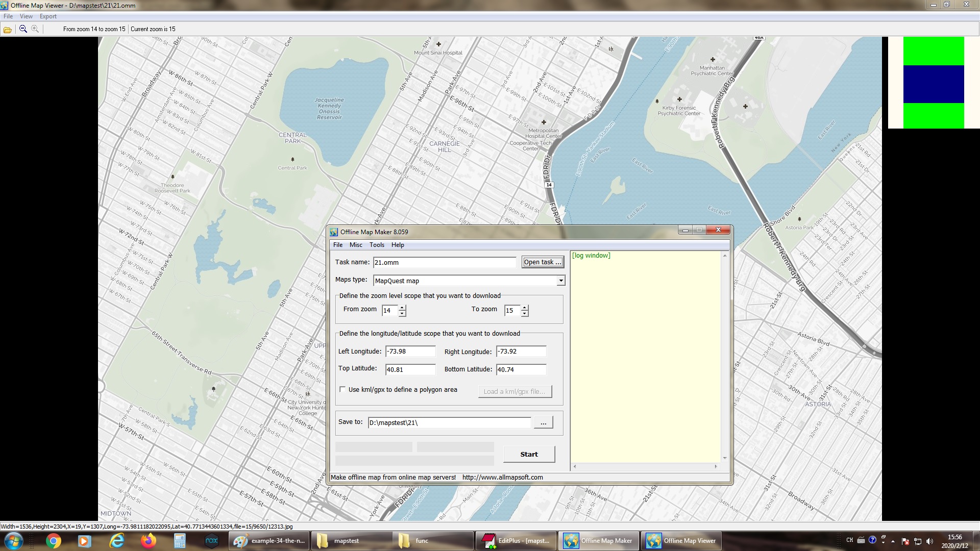
Task: Click the clock showing 15:56
Action: (x=954, y=537)
